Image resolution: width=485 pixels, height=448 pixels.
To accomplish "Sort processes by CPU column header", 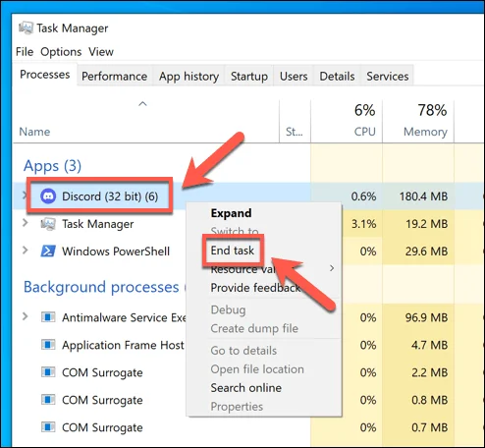I will [347, 121].
